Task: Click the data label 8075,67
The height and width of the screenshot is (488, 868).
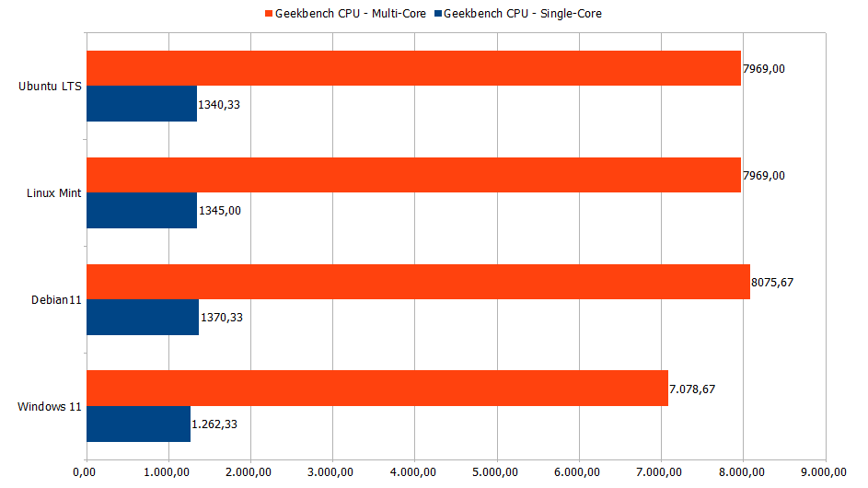Action: pyautogui.click(x=772, y=283)
